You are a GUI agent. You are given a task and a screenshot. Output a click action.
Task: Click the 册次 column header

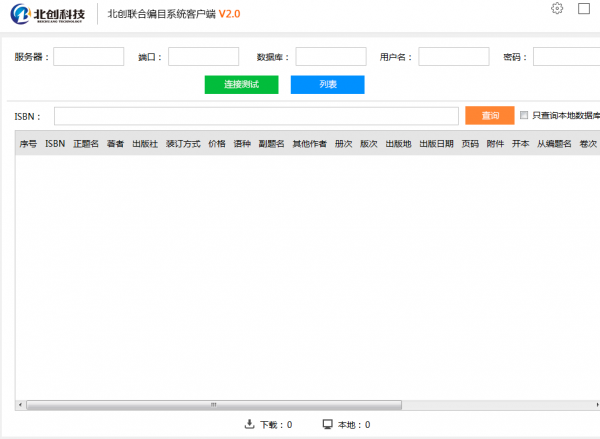[344, 144]
